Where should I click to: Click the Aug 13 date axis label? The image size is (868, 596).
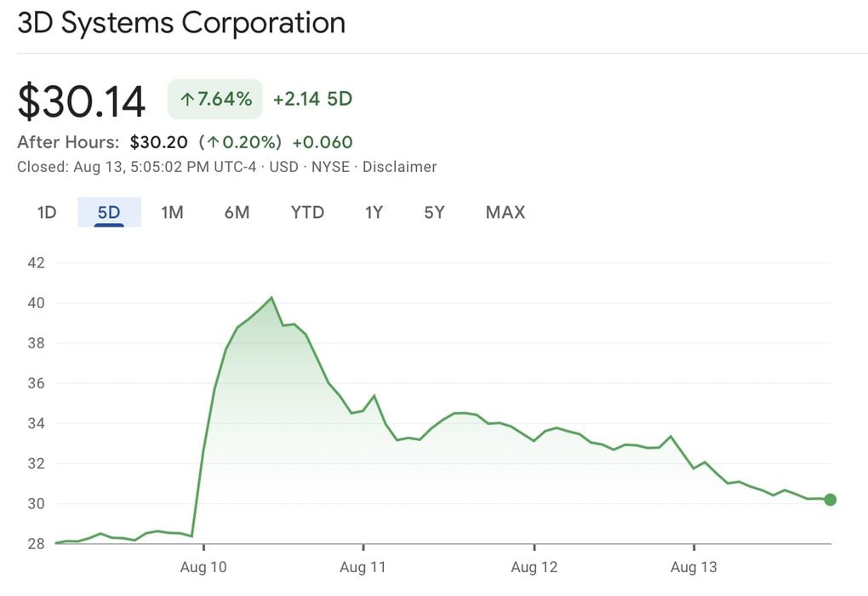[694, 566]
